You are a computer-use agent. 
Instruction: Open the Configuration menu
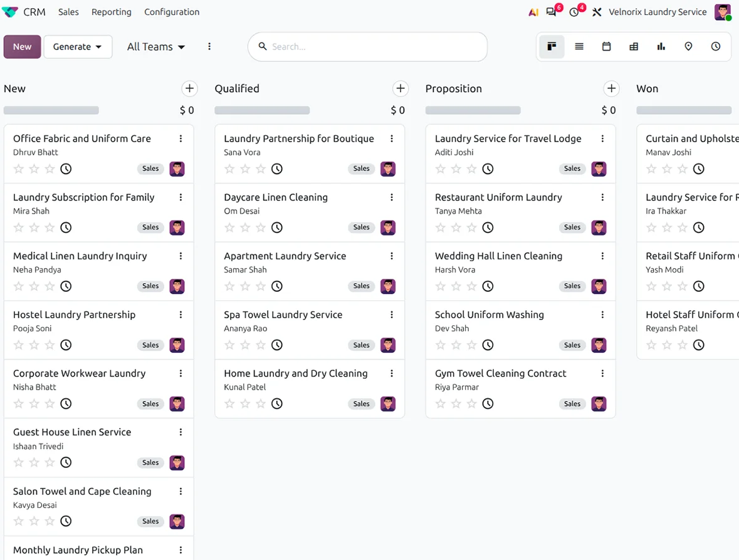click(172, 13)
